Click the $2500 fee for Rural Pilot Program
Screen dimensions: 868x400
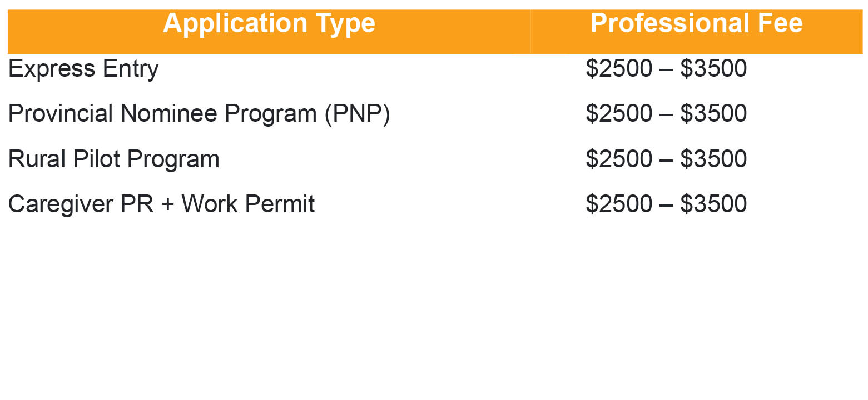click(x=619, y=159)
